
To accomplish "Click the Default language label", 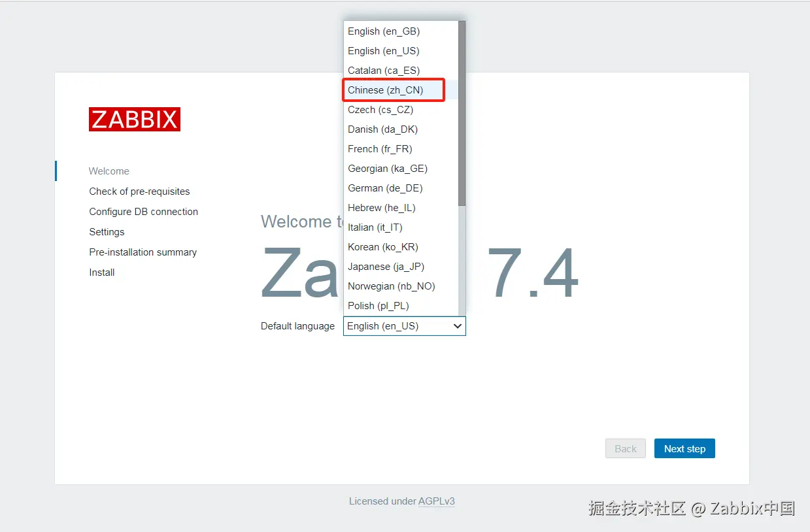I will [297, 326].
